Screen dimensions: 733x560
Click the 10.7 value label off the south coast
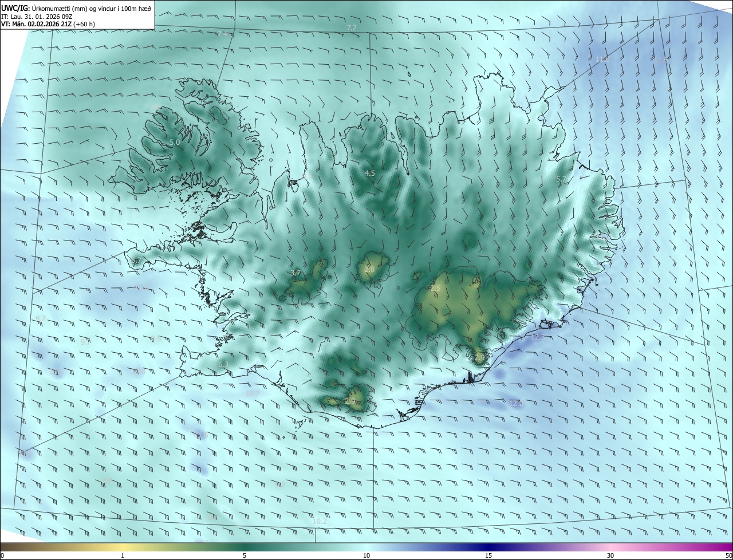pyautogui.click(x=253, y=393)
